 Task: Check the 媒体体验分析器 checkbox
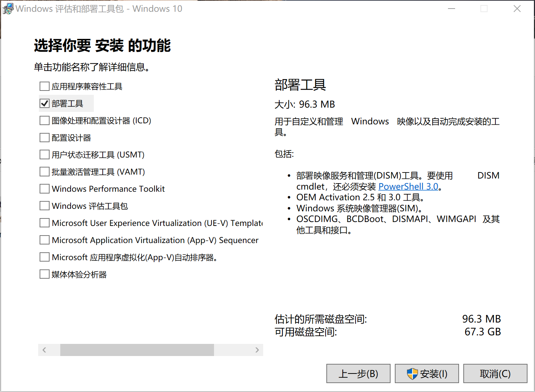pyautogui.click(x=45, y=274)
